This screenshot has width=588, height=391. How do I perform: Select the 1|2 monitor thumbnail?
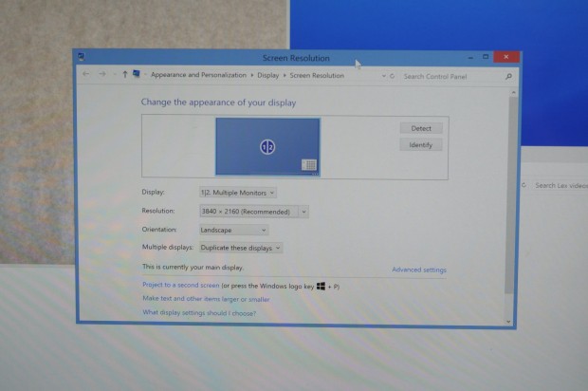coord(267,147)
